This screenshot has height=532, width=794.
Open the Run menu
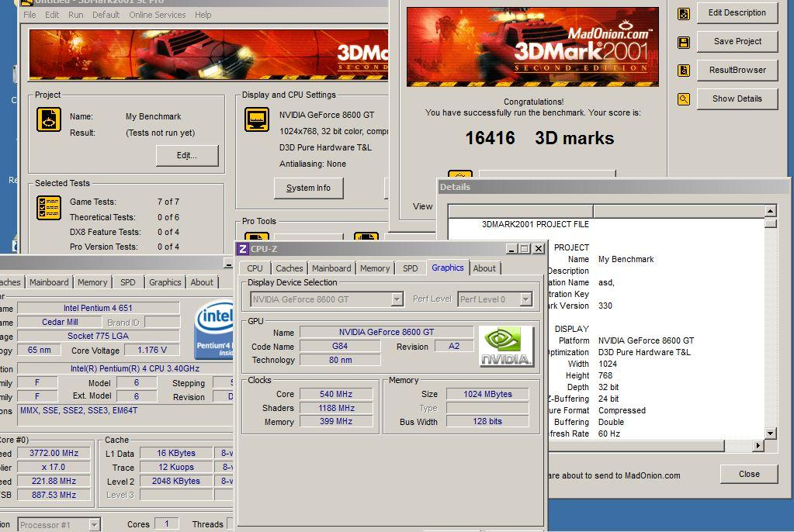click(76, 15)
